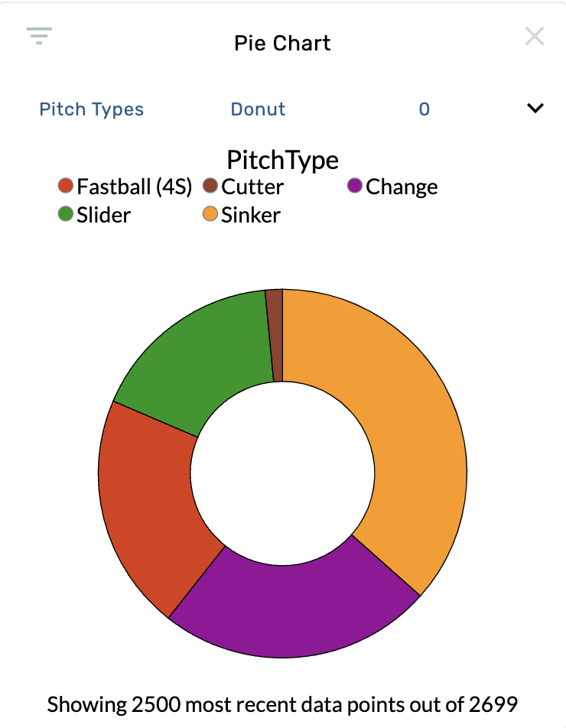Open the Pitch Types data selector

(x=91, y=109)
